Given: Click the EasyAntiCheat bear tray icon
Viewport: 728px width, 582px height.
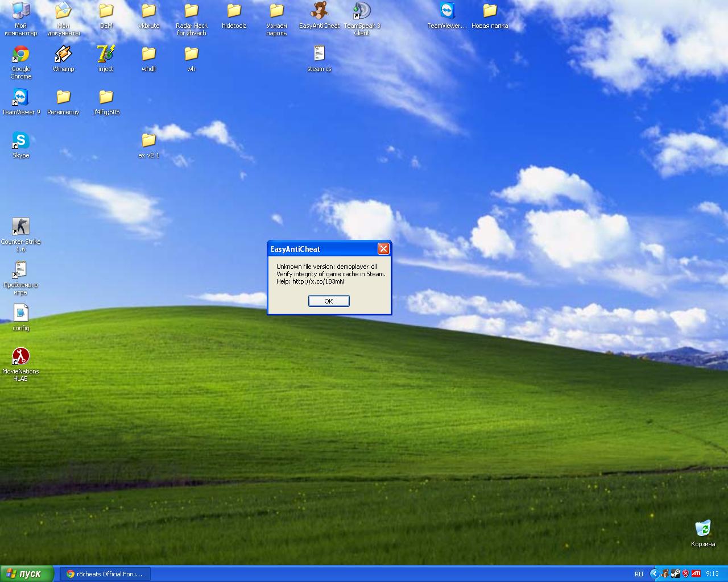Looking at the screenshot, I should point(665,574).
